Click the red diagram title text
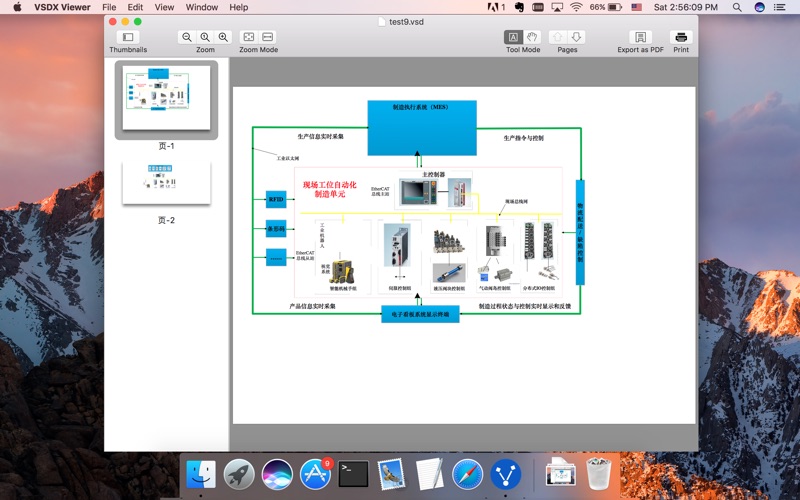800x500 pixels. coord(330,189)
